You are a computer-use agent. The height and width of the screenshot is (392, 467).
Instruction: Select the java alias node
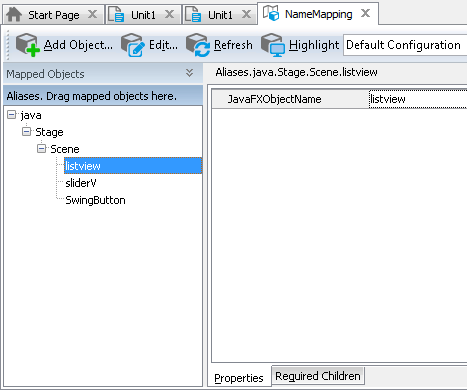[31, 115]
